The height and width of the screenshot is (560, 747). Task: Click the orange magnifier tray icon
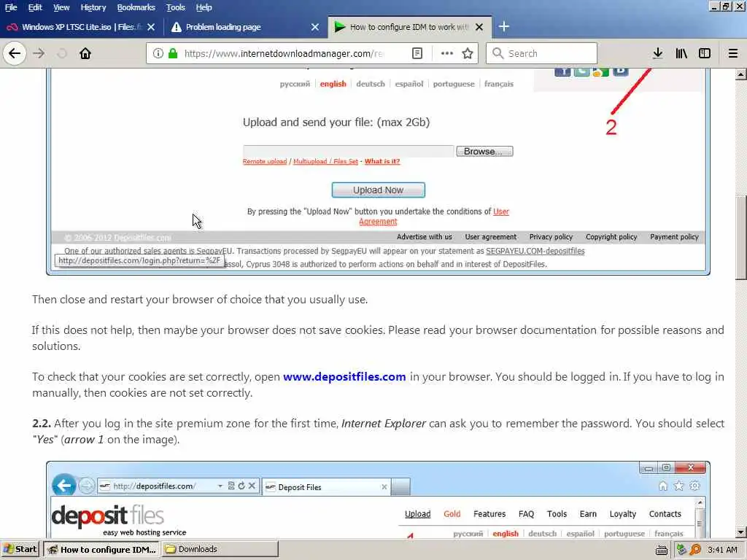(695, 550)
